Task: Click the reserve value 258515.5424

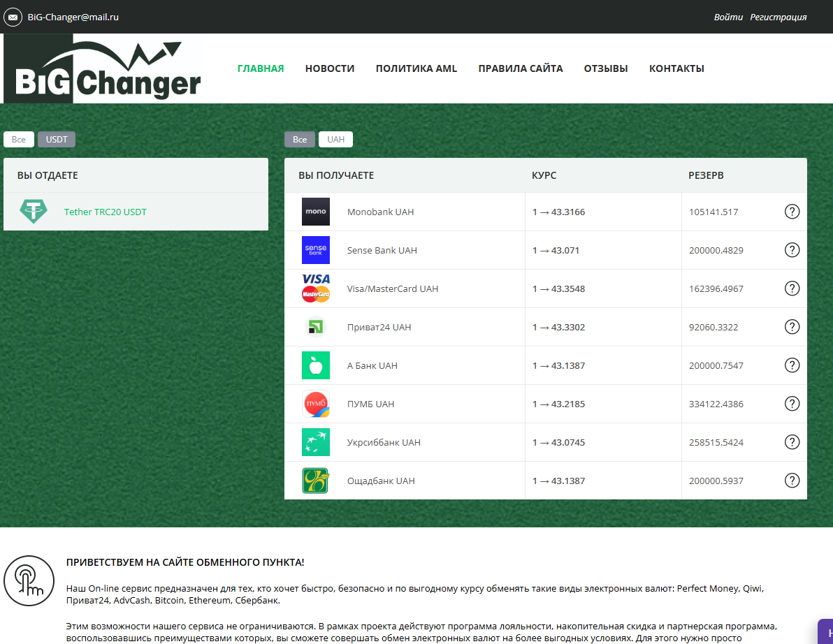Action: [716, 442]
